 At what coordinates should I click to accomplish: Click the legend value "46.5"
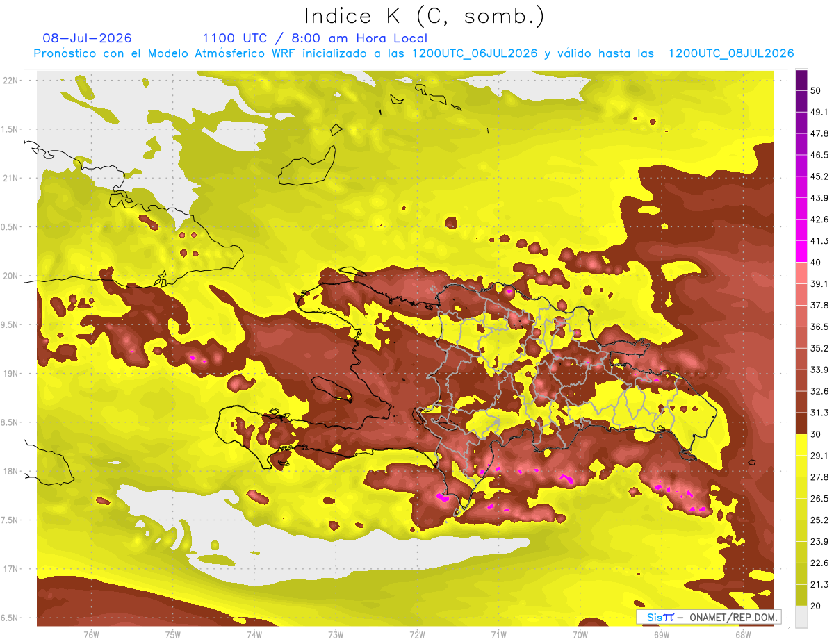tap(819, 155)
